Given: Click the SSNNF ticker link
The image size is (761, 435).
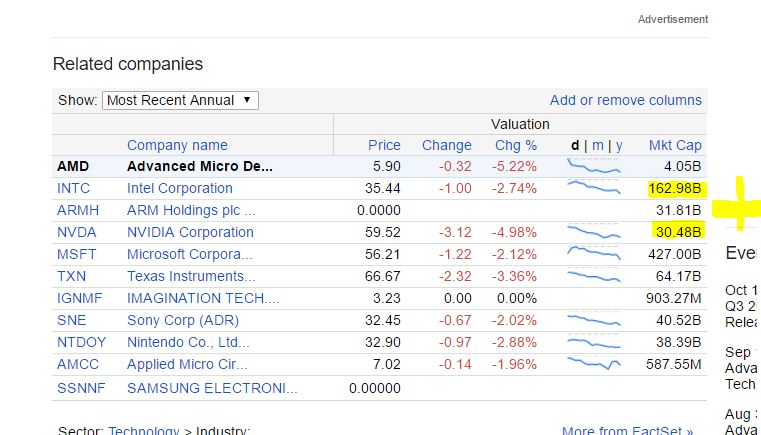Looking at the screenshot, I should (x=80, y=388).
